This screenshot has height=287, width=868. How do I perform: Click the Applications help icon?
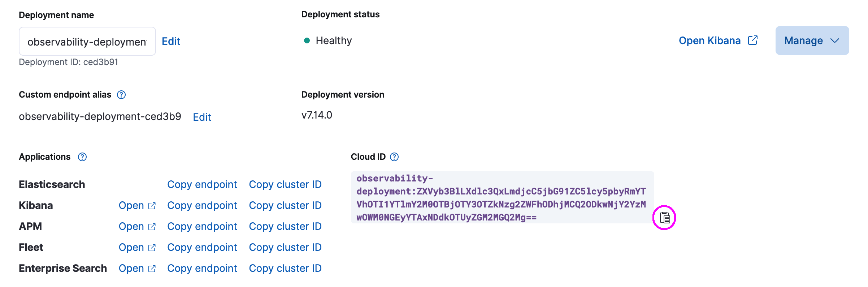[x=82, y=157]
